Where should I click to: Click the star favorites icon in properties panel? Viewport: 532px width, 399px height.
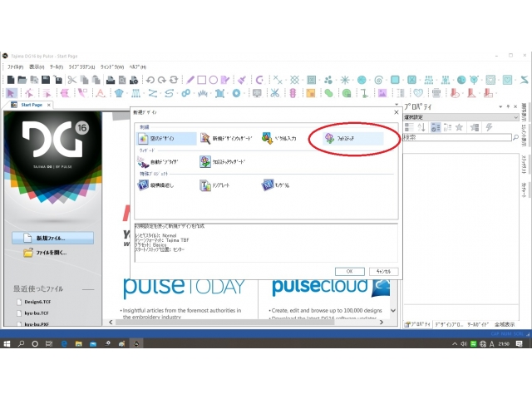coord(459,127)
